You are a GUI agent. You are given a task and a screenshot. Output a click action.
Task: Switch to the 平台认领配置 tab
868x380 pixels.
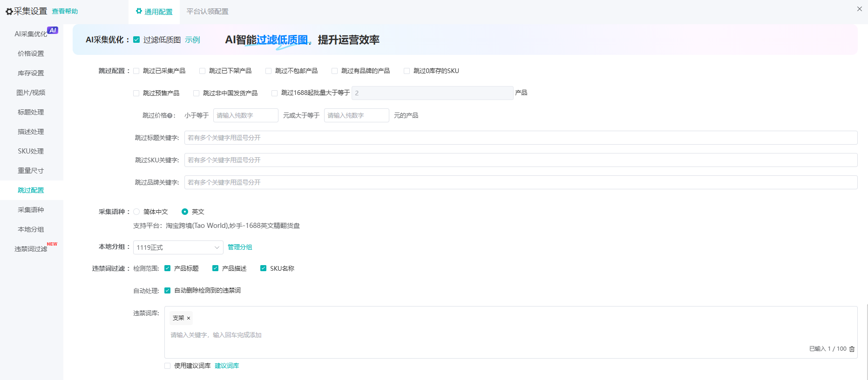(x=208, y=12)
